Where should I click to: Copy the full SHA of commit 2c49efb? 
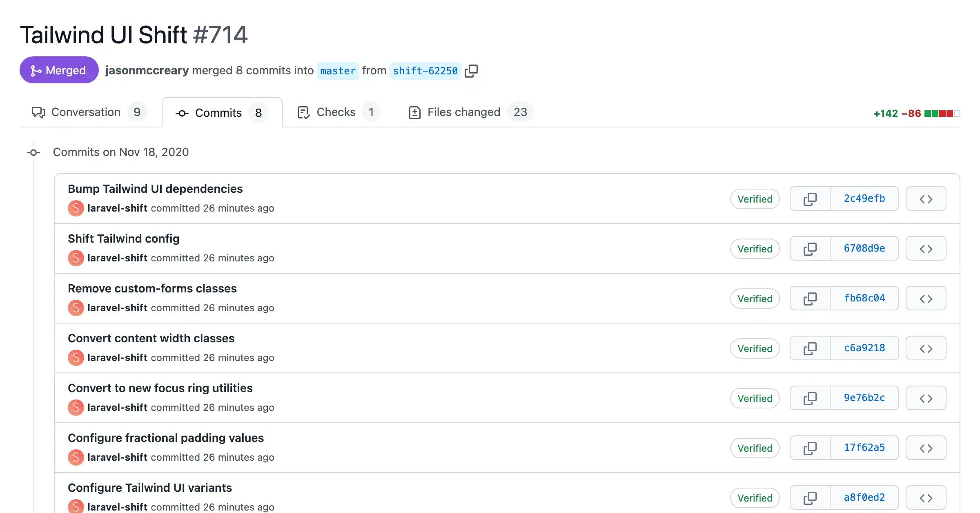pyautogui.click(x=810, y=199)
